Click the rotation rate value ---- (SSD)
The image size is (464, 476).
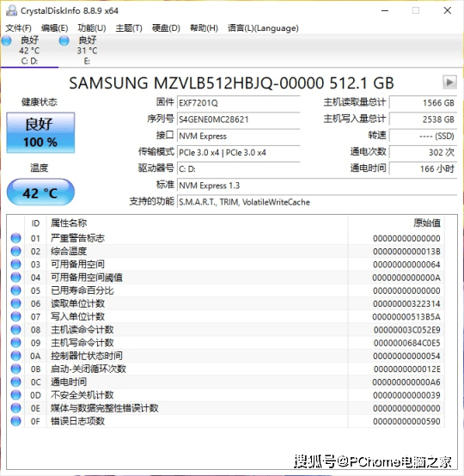point(423,136)
